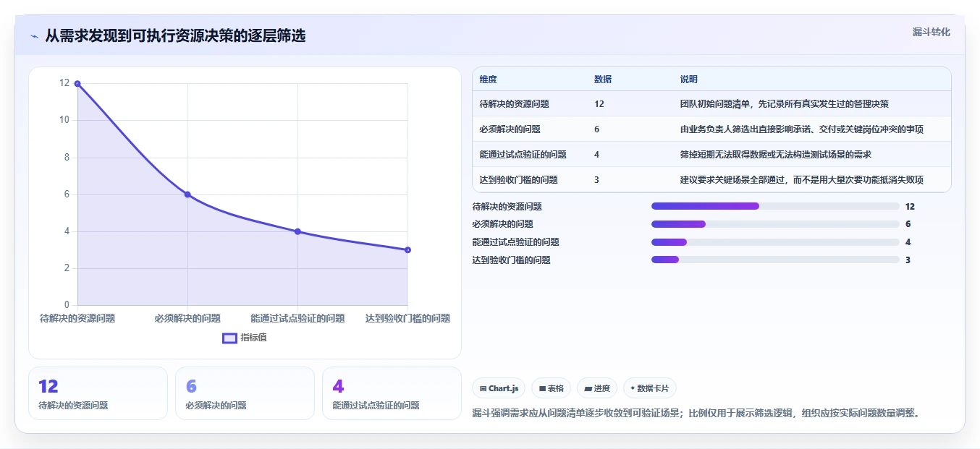Click the Chart.js tag pill
Viewport: 980px width, 449px height.
click(x=499, y=388)
